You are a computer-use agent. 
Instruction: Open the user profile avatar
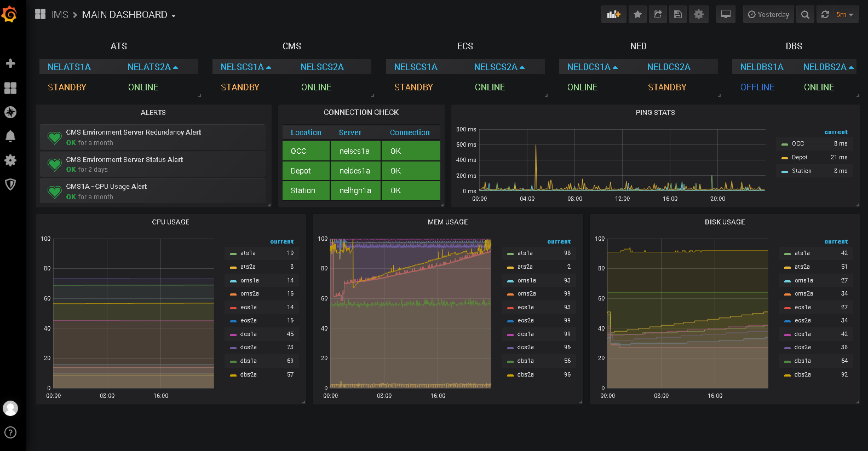(10, 408)
